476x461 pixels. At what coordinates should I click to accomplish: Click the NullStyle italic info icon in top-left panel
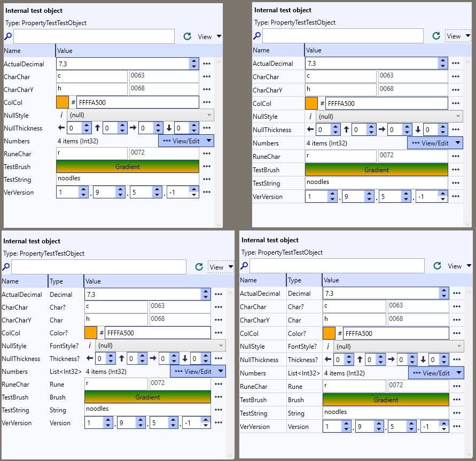(61, 115)
